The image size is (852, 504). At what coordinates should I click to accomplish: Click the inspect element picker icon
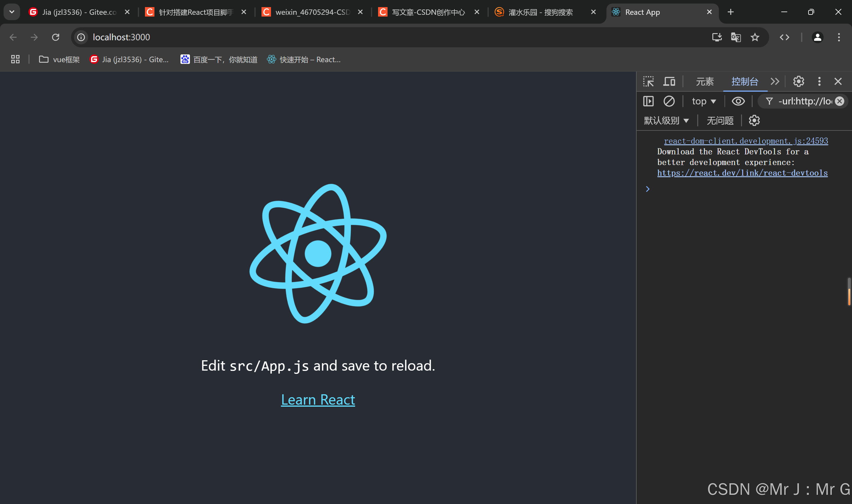point(648,82)
